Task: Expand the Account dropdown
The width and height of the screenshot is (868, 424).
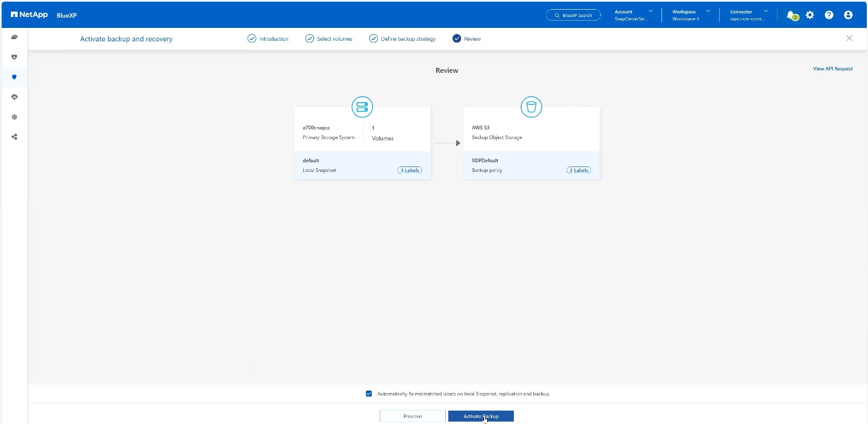Action: tap(634, 15)
